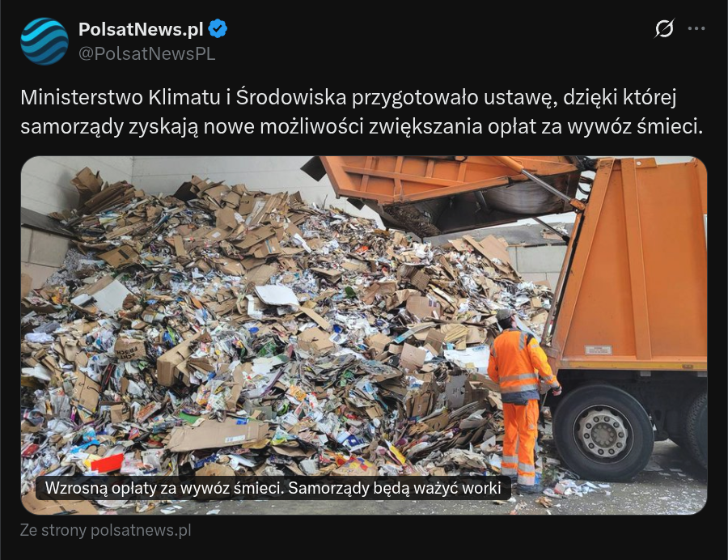Image resolution: width=728 pixels, height=560 pixels.
Task: Click the word "worki" in the image caption
Action: [481, 488]
